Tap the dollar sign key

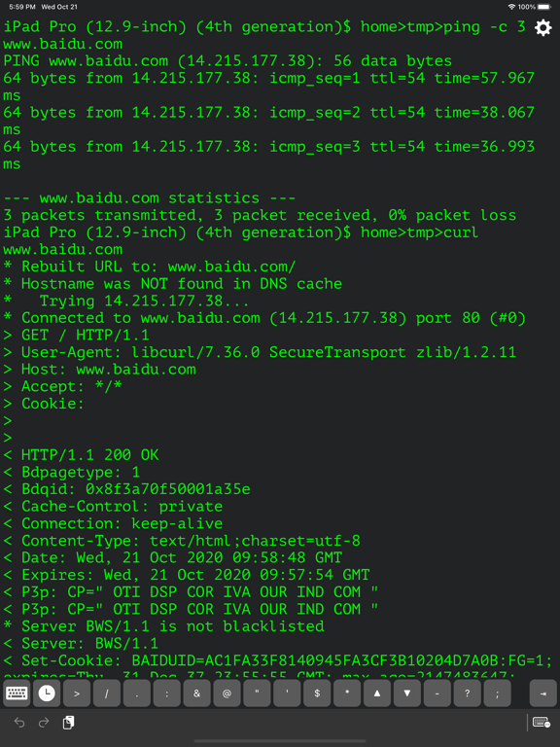(317, 694)
